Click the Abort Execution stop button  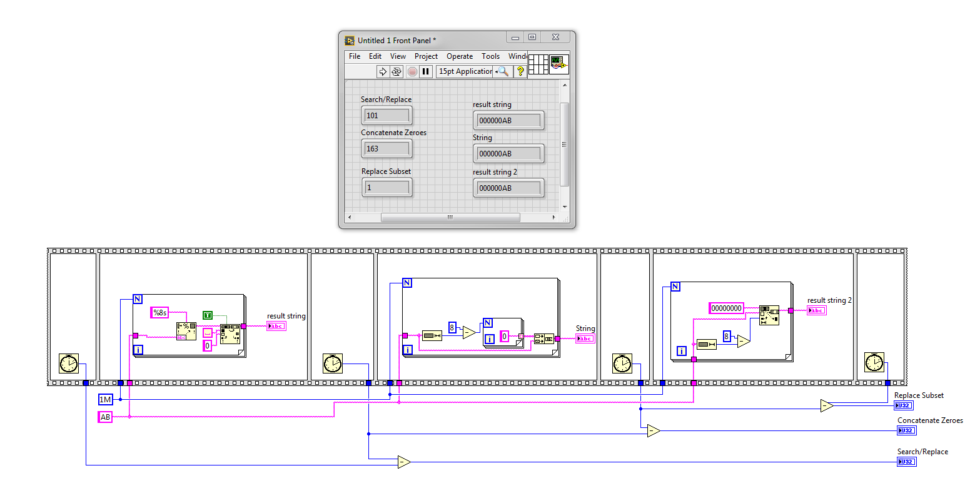point(412,71)
